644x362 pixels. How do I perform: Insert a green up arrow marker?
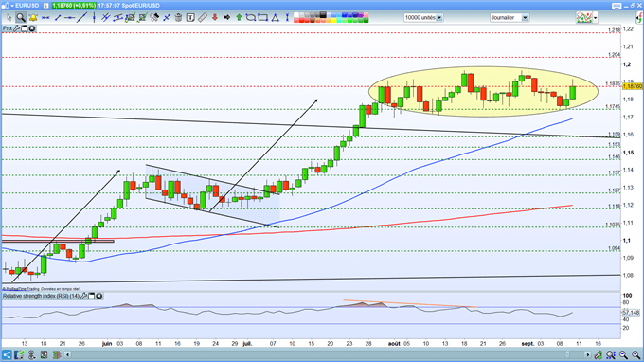point(239,18)
